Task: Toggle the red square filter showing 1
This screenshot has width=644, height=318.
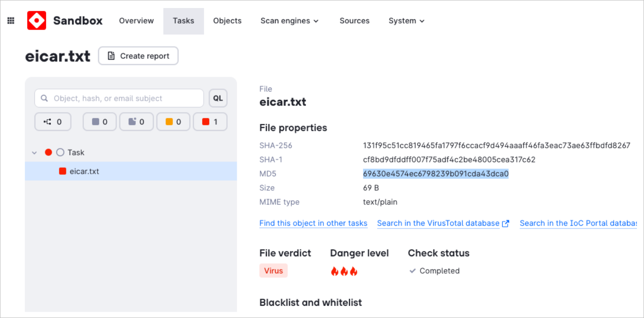Action: click(x=210, y=122)
